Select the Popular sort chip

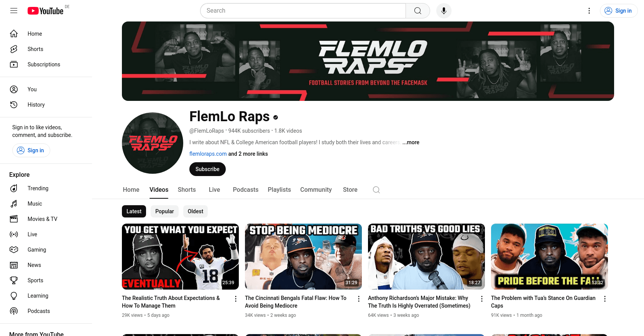coord(164,211)
